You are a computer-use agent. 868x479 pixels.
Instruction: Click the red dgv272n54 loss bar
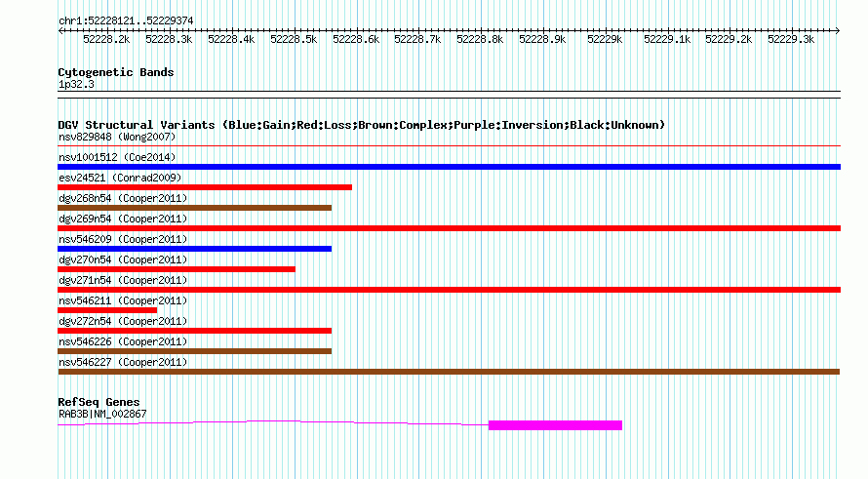pyautogui.click(x=195, y=331)
